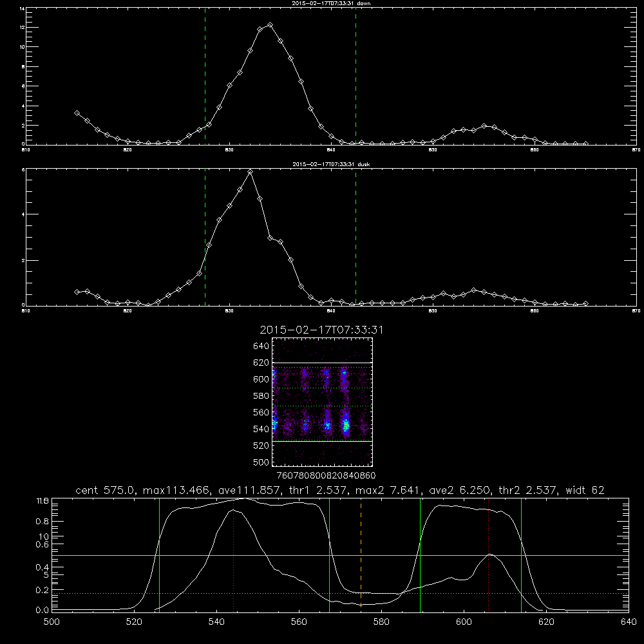This screenshot has height=644, width=644.
Task: Select the "cent 575.0" value in the stats line
Action: click(108, 490)
